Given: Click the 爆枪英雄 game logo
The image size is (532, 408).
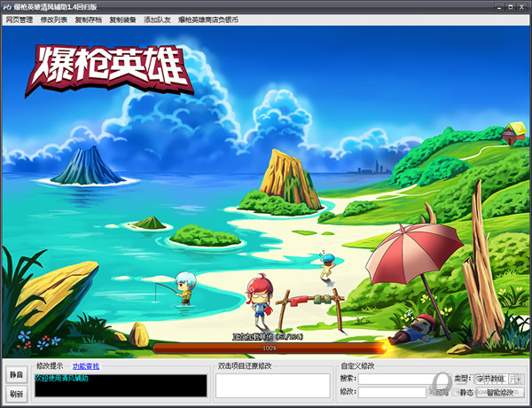Looking at the screenshot, I should pos(109,70).
